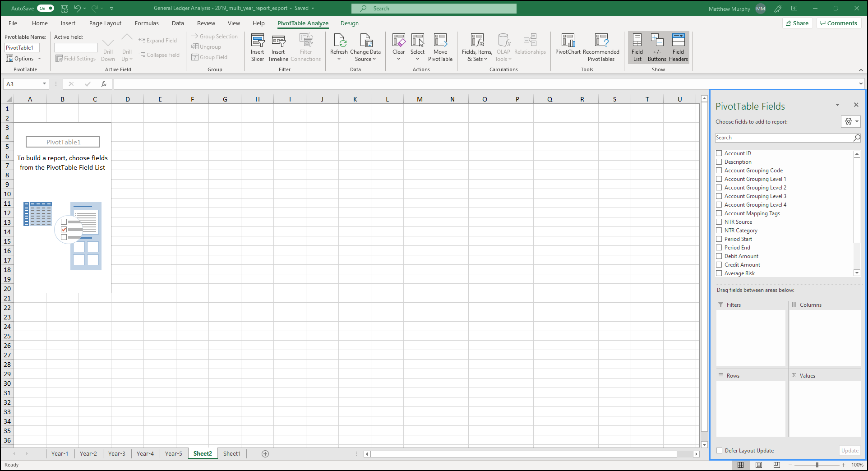Image resolution: width=868 pixels, height=471 pixels.
Task: Toggle Field Headers display
Action: pyautogui.click(x=678, y=47)
